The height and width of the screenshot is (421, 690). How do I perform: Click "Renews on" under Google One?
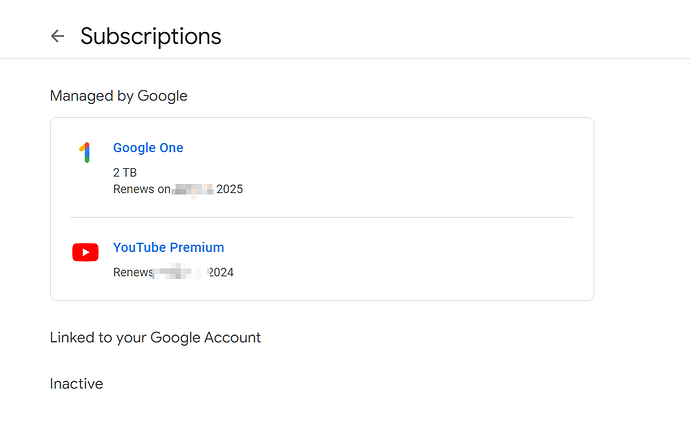coord(141,188)
